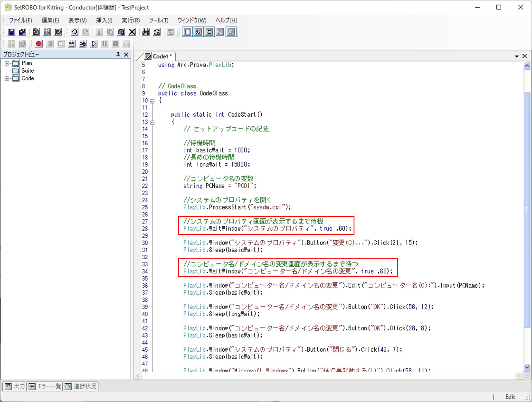Start recording with the red record button

(39, 44)
